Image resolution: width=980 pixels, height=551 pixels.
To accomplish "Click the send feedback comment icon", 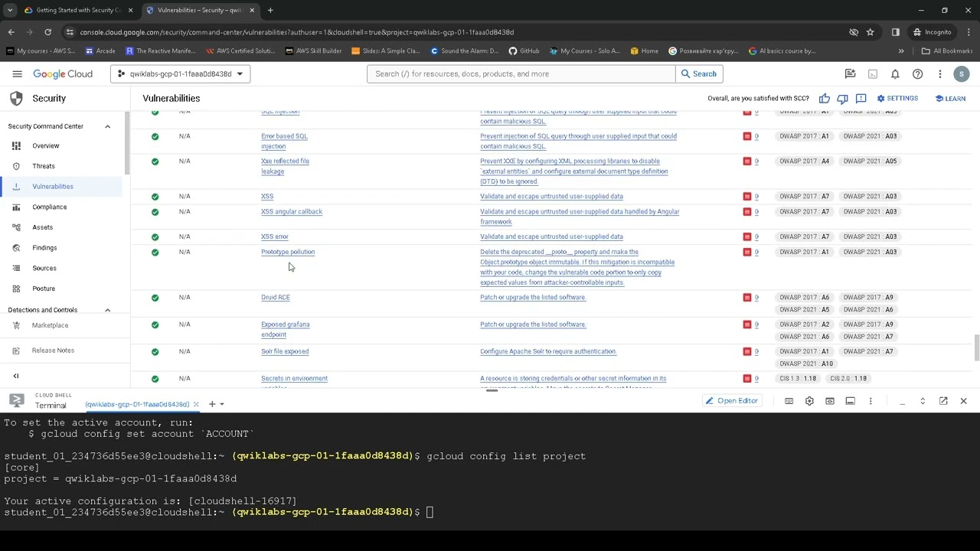I will tap(861, 99).
